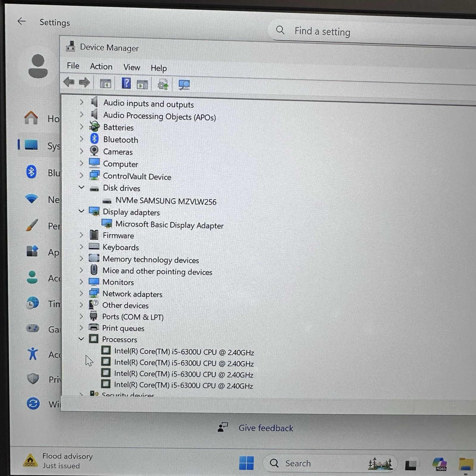Click the Windows Start button
This screenshot has height=476, width=476.
coord(246,463)
